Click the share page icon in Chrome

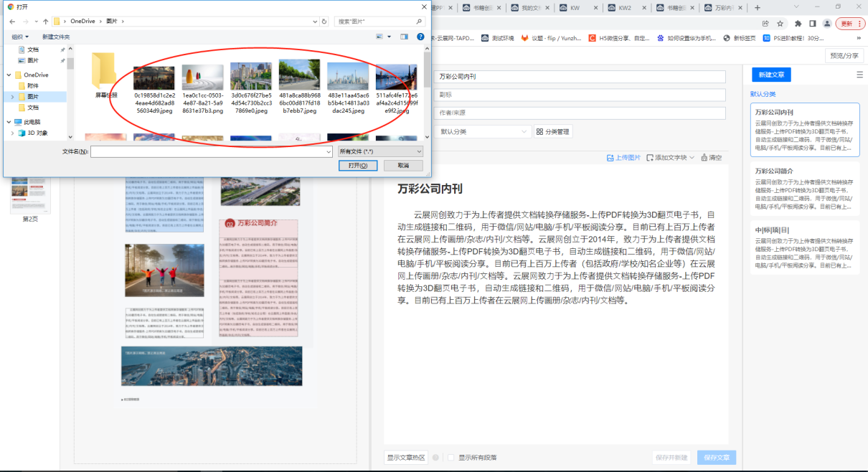(765, 24)
